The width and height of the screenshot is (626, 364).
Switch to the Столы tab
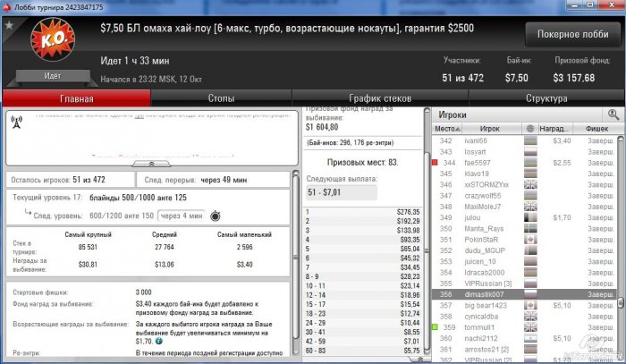tap(221, 98)
